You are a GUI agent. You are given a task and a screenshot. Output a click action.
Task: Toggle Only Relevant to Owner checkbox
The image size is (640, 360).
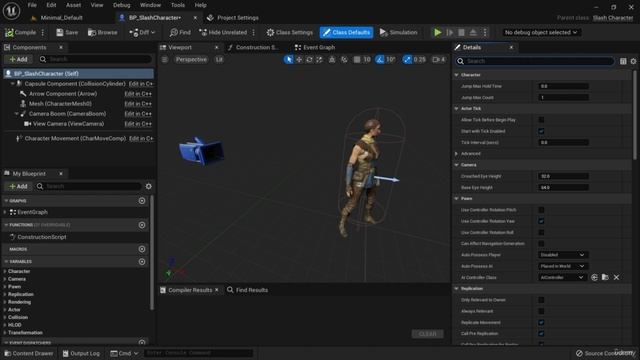click(x=541, y=300)
